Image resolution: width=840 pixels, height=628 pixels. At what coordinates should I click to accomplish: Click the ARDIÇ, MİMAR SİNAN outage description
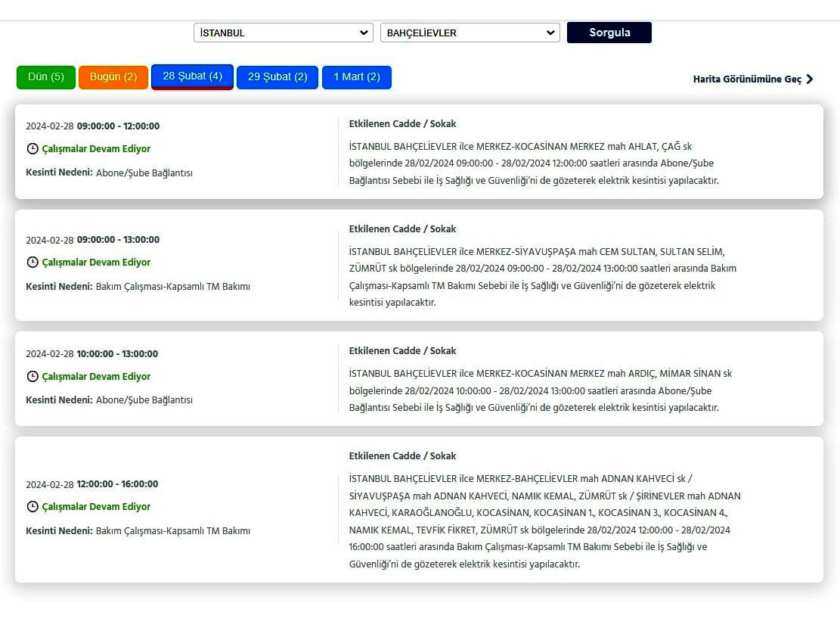[540, 390]
